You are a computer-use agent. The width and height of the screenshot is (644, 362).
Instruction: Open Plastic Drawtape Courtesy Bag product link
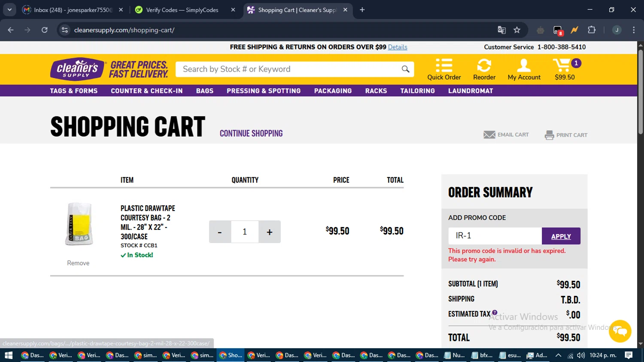pos(148,222)
